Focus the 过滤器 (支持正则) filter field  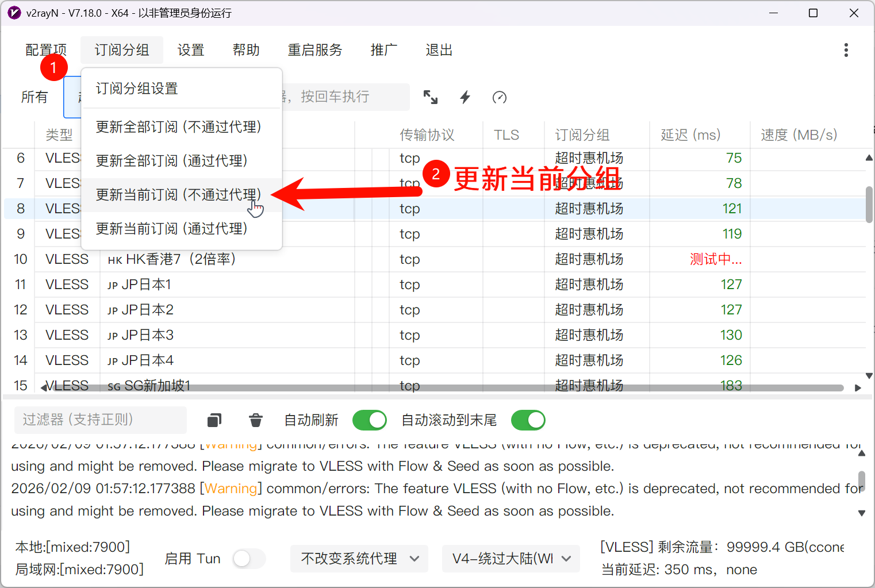(101, 420)
